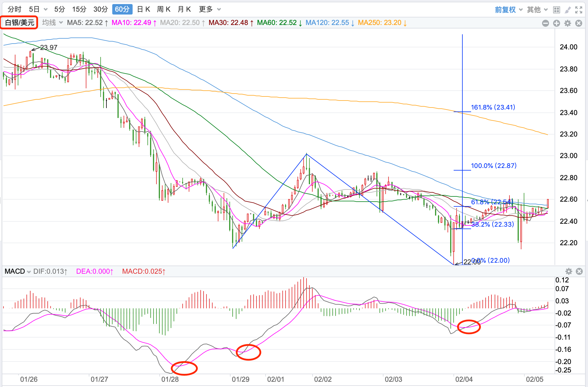Switch to the 30分 timeframe

(101, 9)
